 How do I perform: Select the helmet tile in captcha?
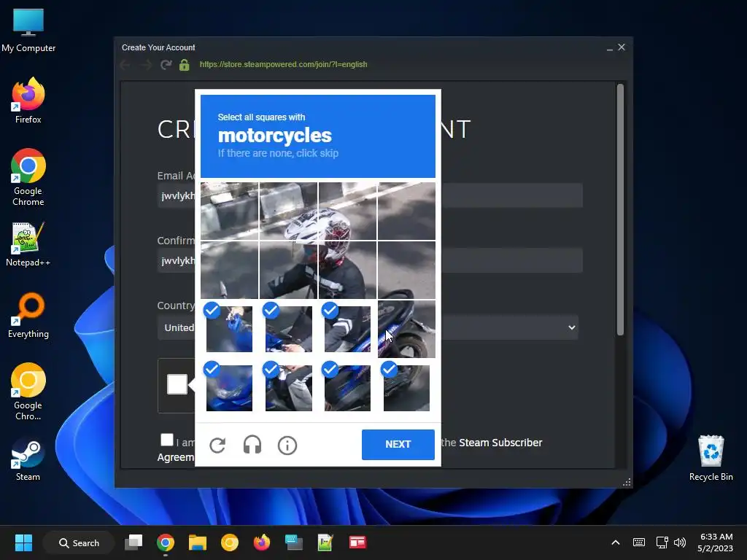tap(347, 211)
